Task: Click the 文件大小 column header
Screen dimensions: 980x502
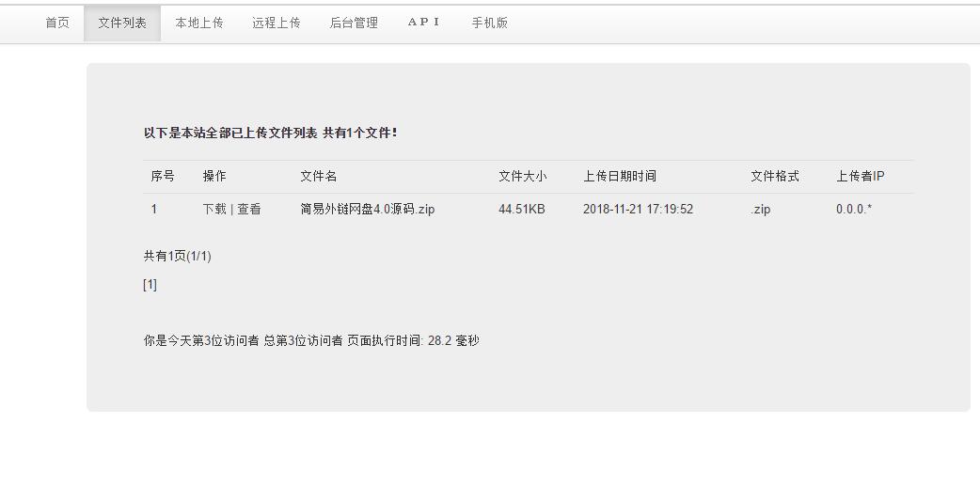Action: tap(522, 176)
